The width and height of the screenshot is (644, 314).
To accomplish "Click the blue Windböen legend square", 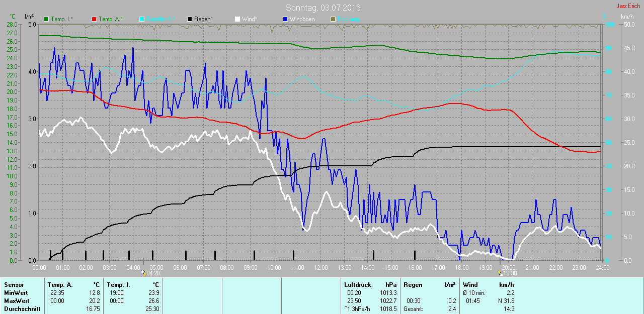I will pyautogui.click(x=285, y=19).
